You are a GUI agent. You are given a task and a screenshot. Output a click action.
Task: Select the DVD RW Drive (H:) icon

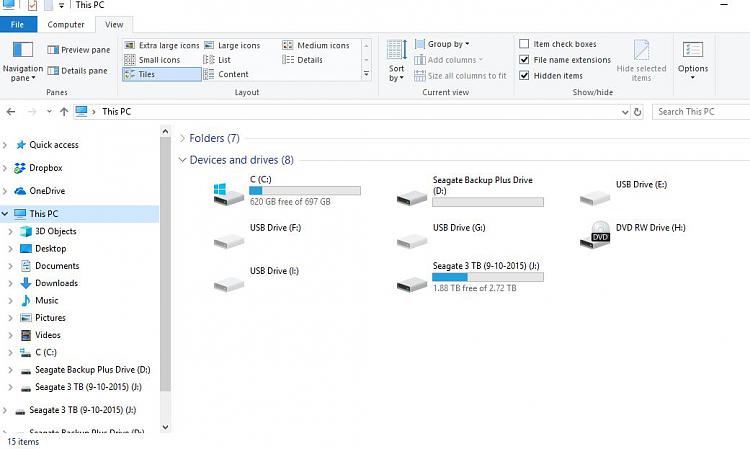coord(595,235)
